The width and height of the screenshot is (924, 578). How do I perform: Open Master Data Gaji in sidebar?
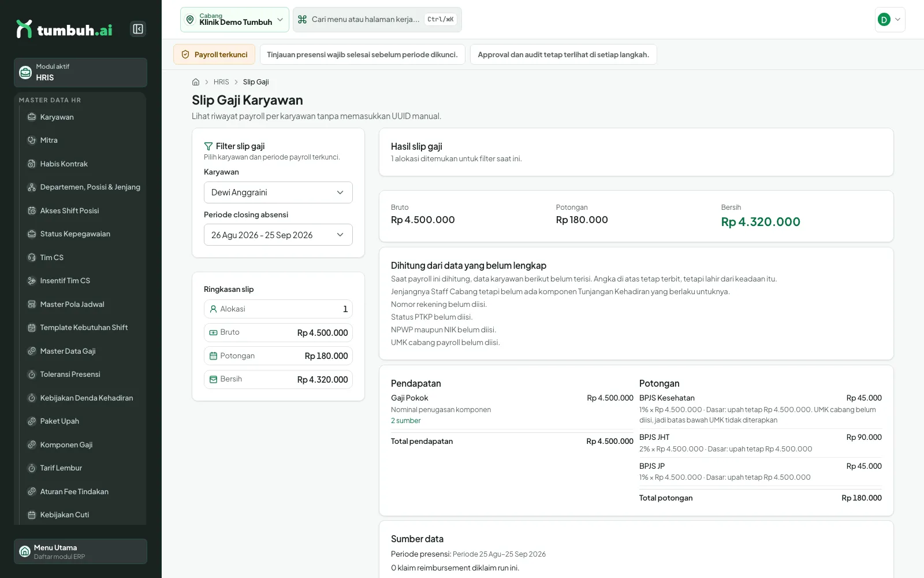point(80,351)
